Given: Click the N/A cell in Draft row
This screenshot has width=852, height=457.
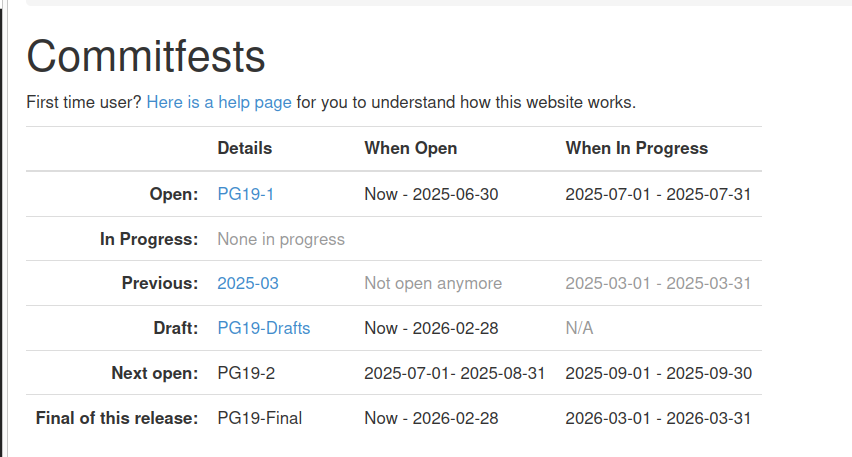Looking at the screenshot, I should (579, 328).
